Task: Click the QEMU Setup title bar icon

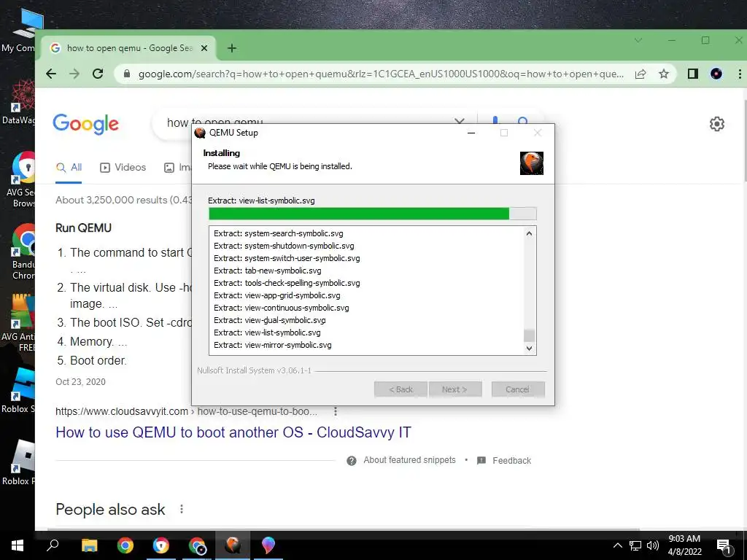Action: coord(200,133)
